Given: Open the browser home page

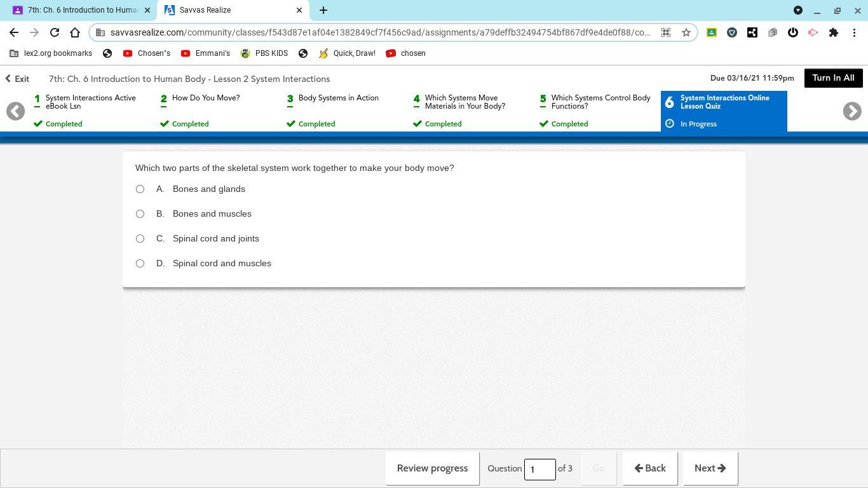Looking at the screenshot, I should click(x=75, y=32).
